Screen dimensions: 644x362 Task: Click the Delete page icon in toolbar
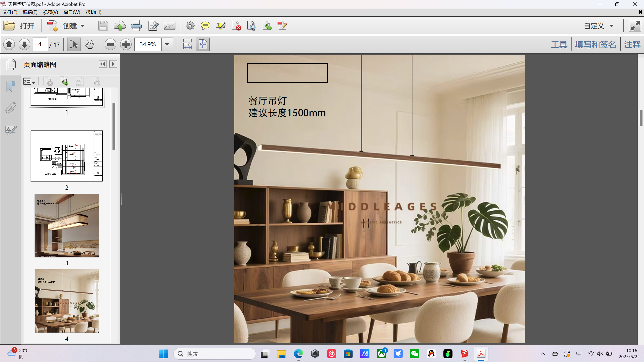pyautogui.click(x=236, y=26)
